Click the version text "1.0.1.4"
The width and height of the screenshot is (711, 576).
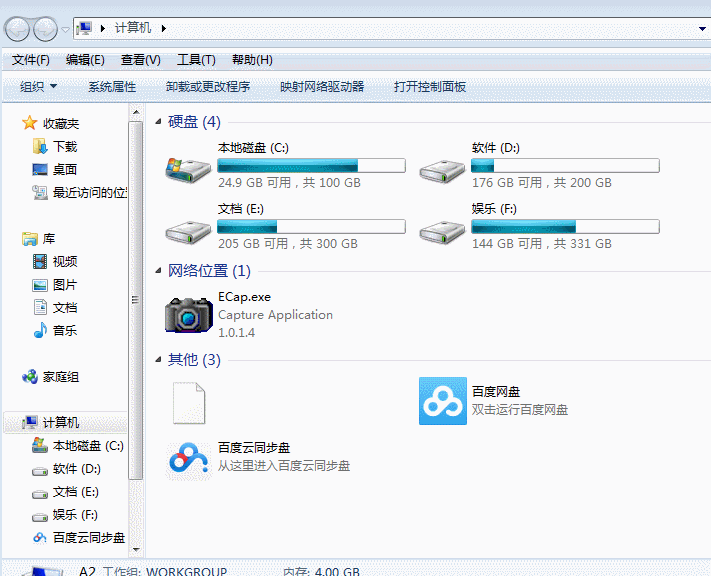click(x=236, y=333)
